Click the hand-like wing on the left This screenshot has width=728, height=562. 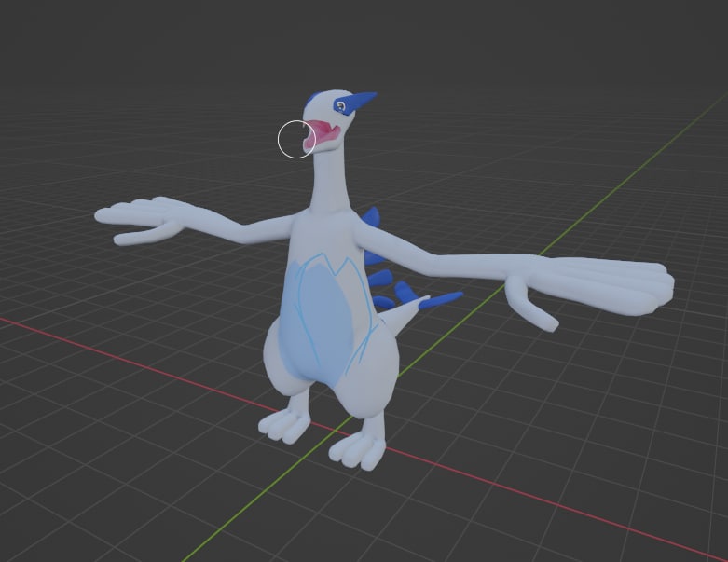[147, 219]
